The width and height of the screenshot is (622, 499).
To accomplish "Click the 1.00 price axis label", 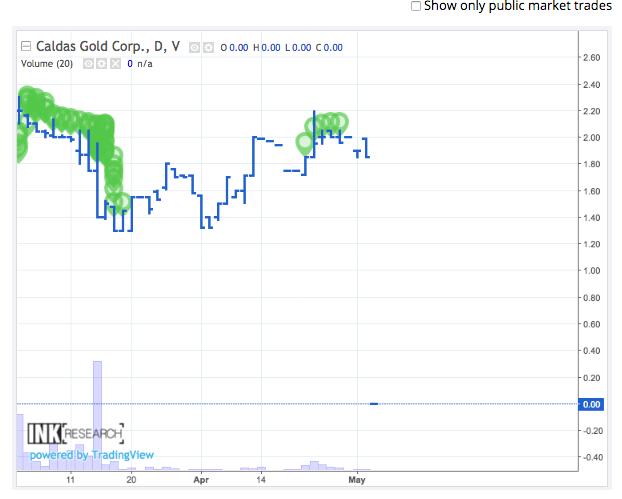I will click(591, 271).
